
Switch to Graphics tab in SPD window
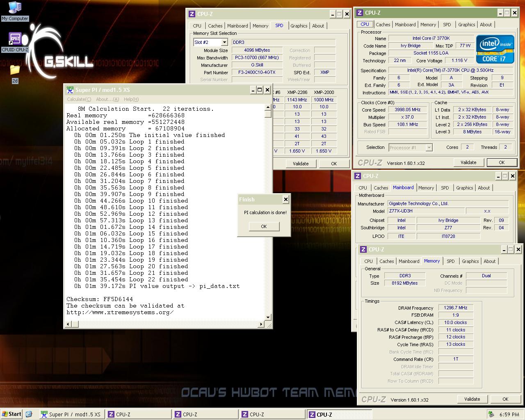(299, 26)
